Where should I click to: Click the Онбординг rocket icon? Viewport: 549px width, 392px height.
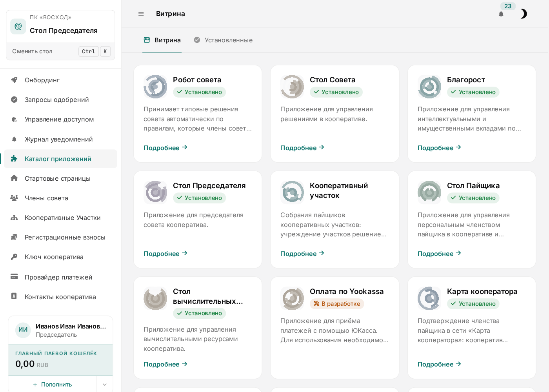pos(14,80)
